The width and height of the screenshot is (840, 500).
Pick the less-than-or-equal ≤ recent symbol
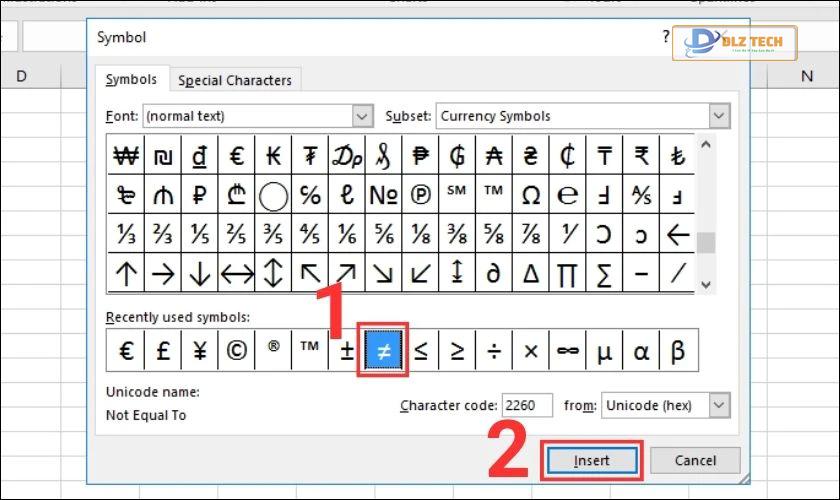tap(421, 350)
